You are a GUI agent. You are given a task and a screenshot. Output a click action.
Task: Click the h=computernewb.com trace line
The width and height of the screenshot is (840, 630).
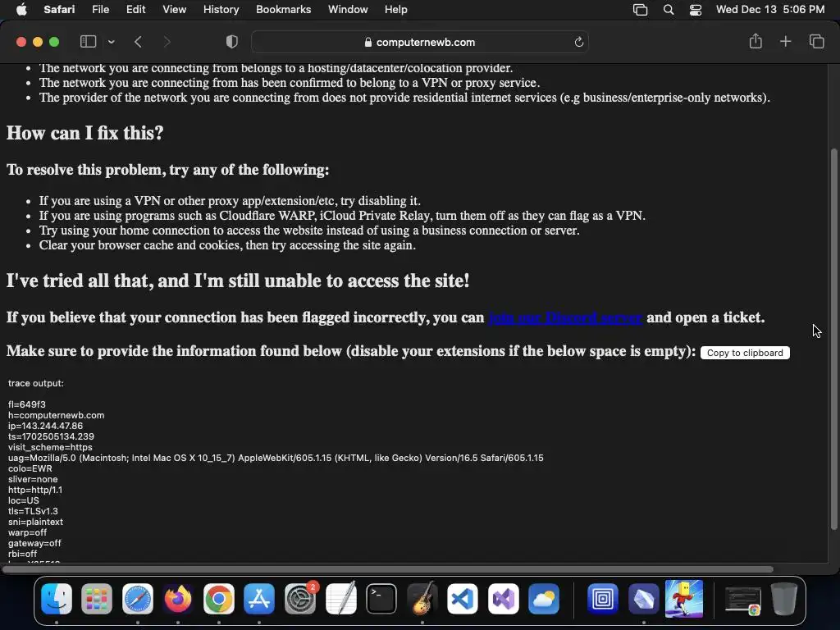(57, 415)
